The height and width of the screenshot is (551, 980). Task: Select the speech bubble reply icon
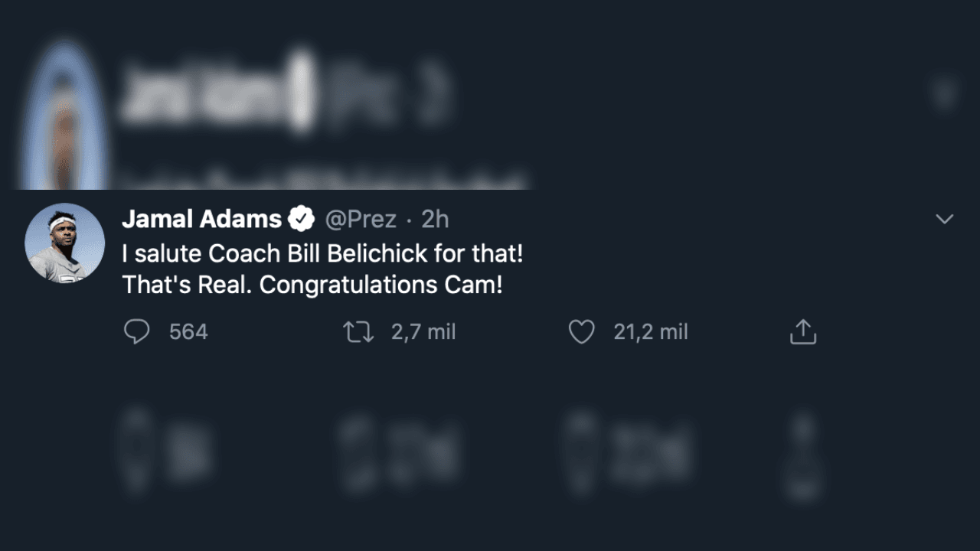(x=138, y=331)
